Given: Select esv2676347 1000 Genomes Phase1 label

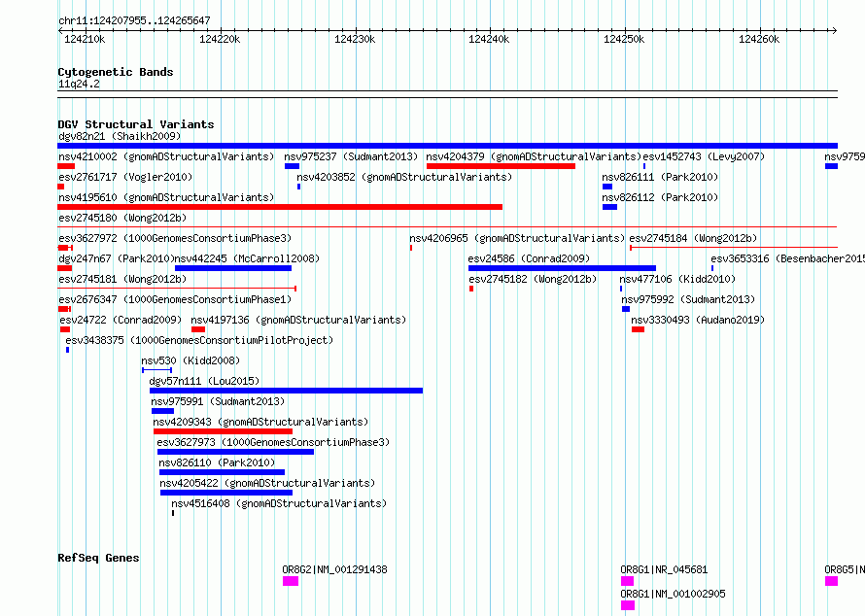Looking at the screenshot, I should click(175, 299).
